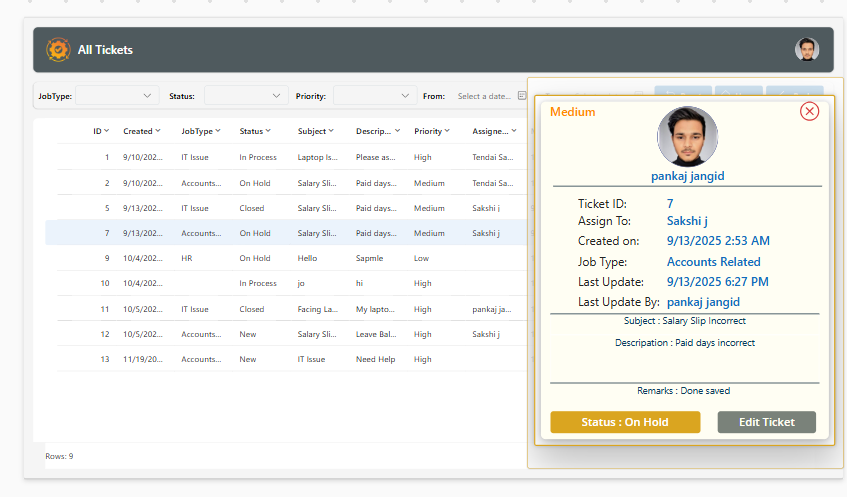Close the ticket detail popup

pos(809,111)
